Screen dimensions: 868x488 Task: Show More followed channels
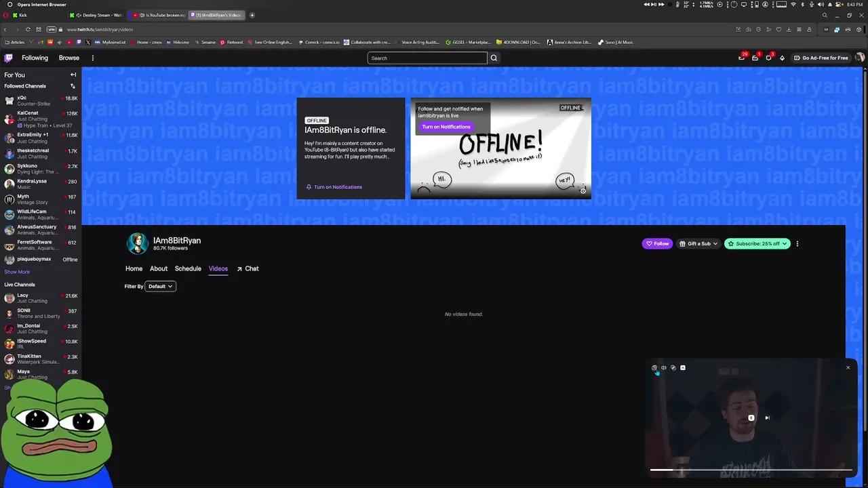pos(17,272)
